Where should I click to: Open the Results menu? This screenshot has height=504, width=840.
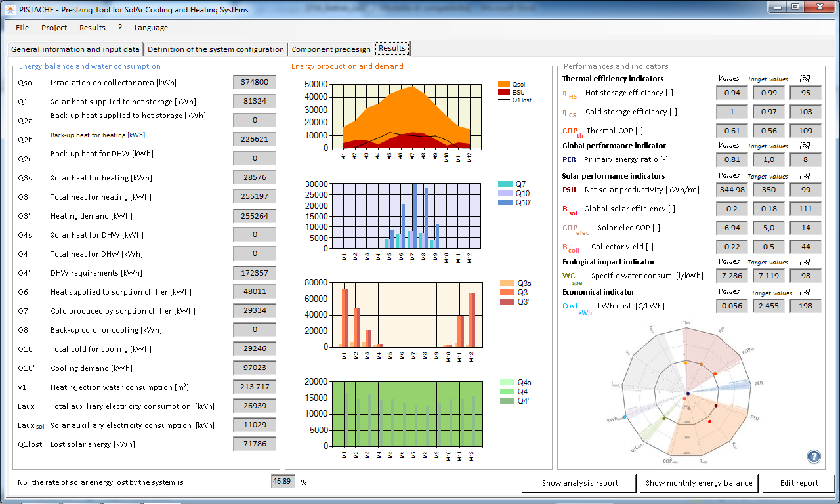(92, 28)
